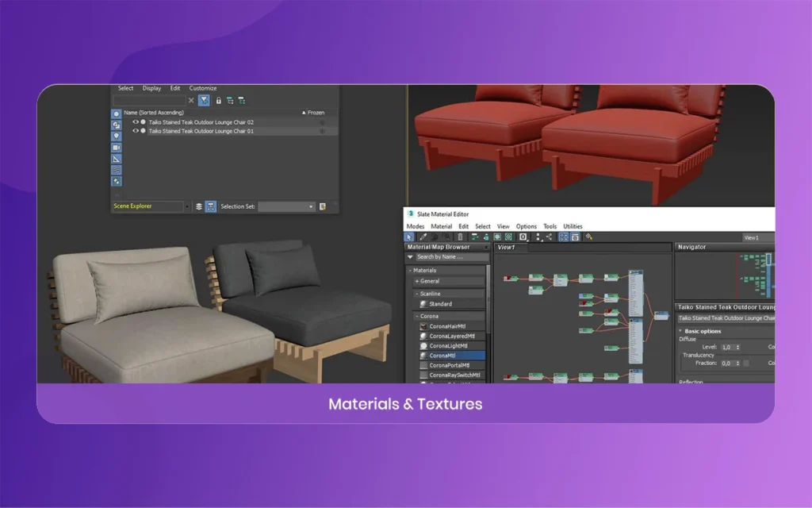The image size is (812, 508).
Task: Clear the Scene Explorer search with X
Action: coord(191,101)
